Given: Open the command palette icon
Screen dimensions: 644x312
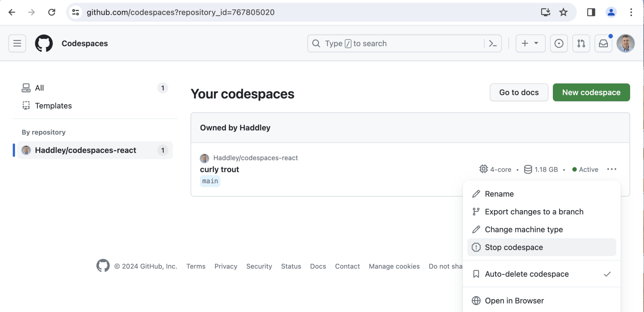Looking at the screenshot, I should click(x=493, y=44).
